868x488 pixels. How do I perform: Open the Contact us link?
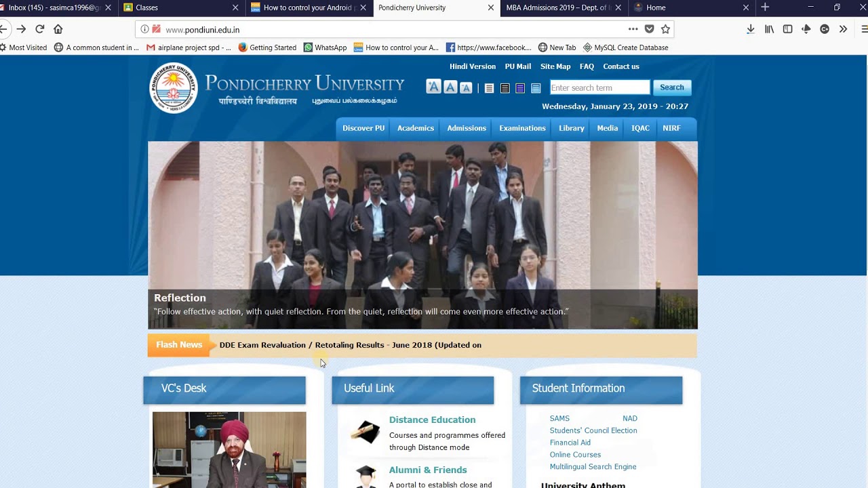click(x=621, y=66)
